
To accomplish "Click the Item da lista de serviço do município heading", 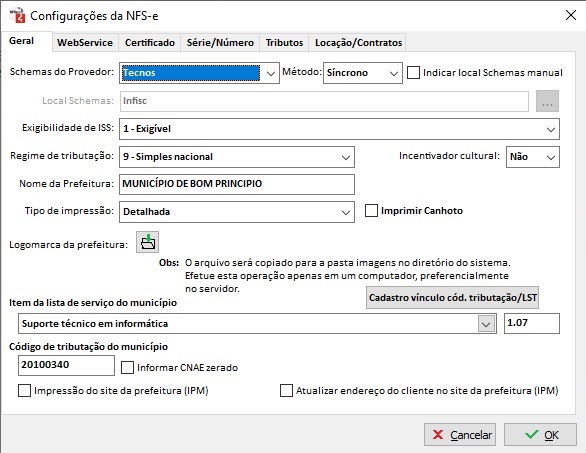I will [x=93, y=303].
